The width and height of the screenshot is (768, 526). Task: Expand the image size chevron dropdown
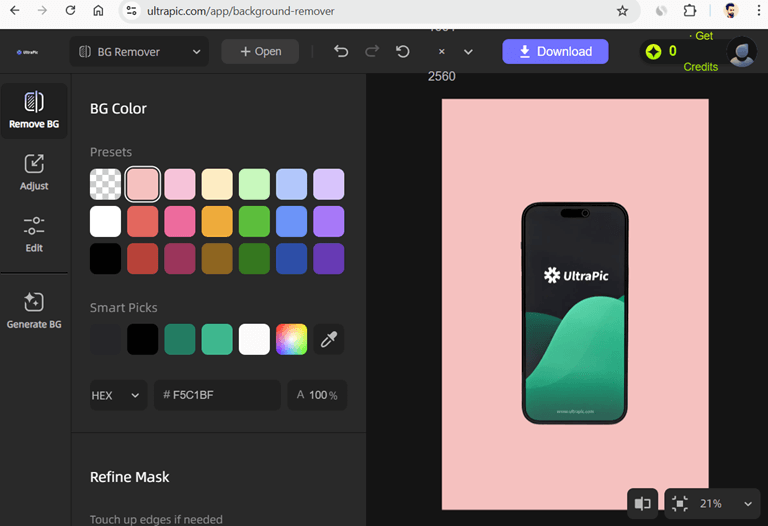[x=468, y=51]
